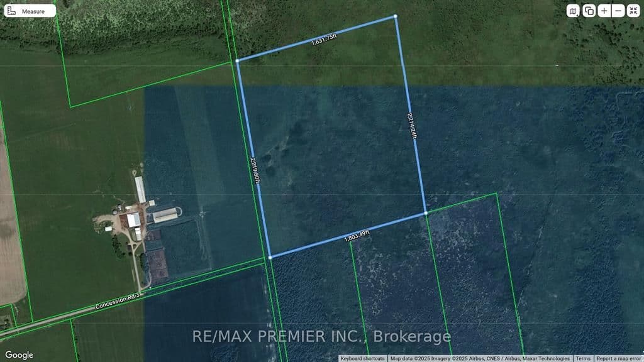Open the map layers overlay icon
644x362 pixels.
coord(589,11)
